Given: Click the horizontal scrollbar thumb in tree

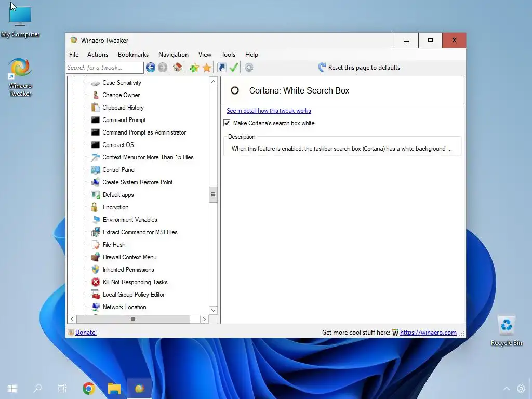Looking at the screenshot, I should pyautogui.click(x=133, y=320).
